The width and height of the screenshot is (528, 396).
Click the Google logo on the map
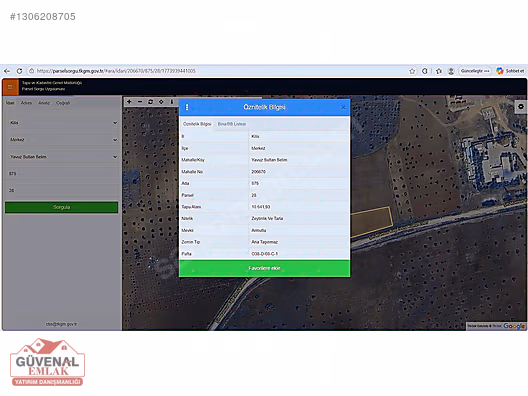pos(514,326)
